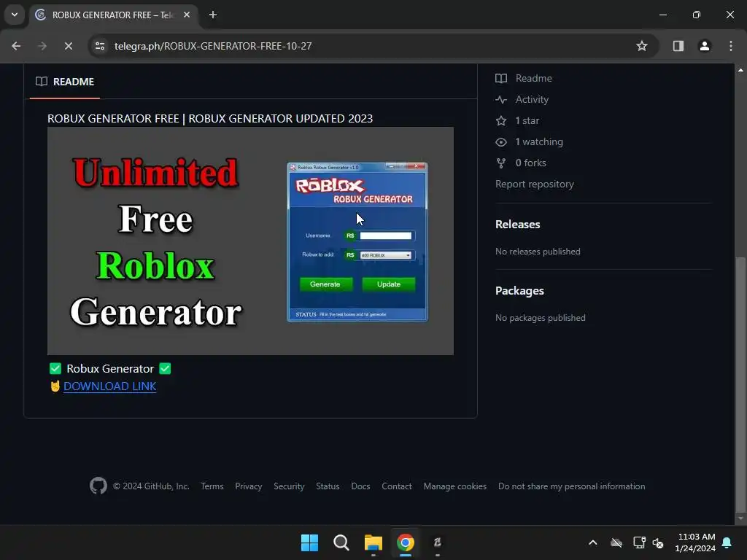Click the DOWNLOAD LINK hyperlink

click(x=109, y=386)
